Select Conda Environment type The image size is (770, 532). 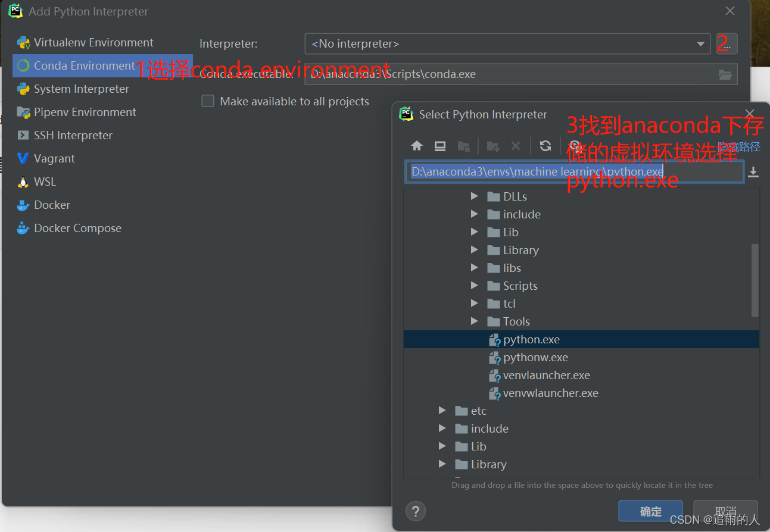[102, 65]
